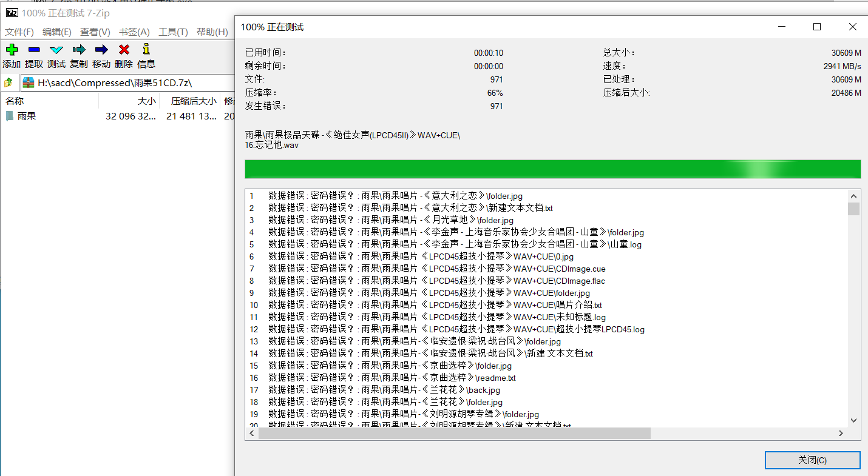Screen dimensions: 868x476
Task: Click the Copy (复制) toolbar icon
Action: click(x=79, y=50)
